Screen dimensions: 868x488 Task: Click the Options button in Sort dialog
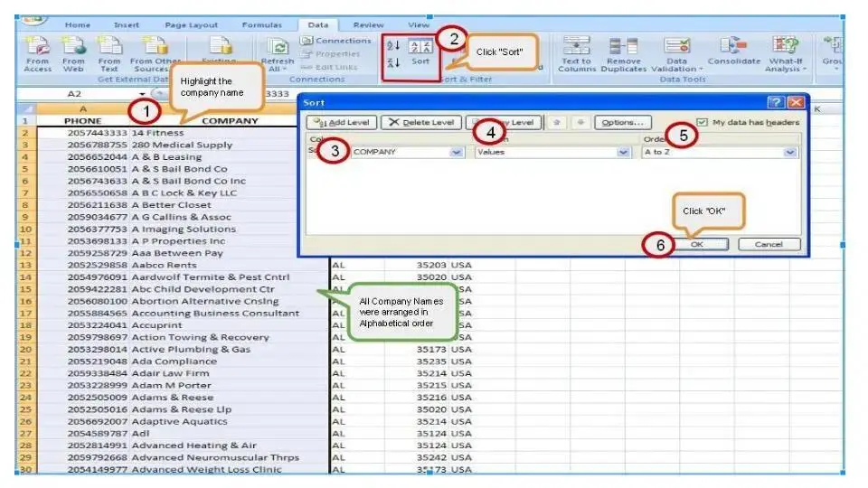622,122
